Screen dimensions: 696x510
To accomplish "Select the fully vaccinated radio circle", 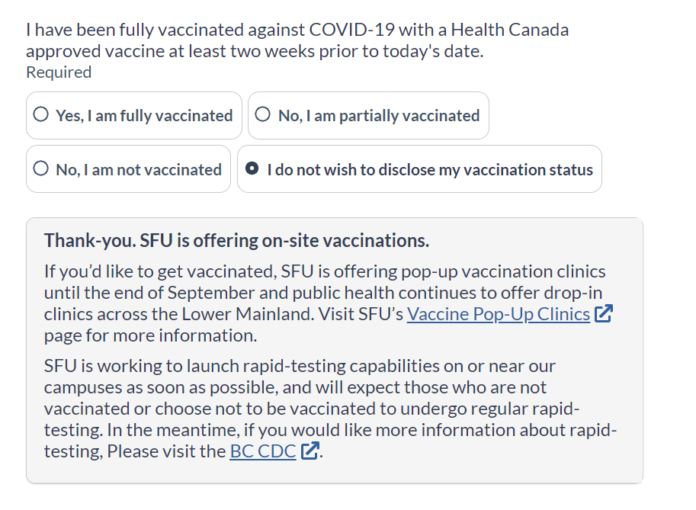I will 41,115.
